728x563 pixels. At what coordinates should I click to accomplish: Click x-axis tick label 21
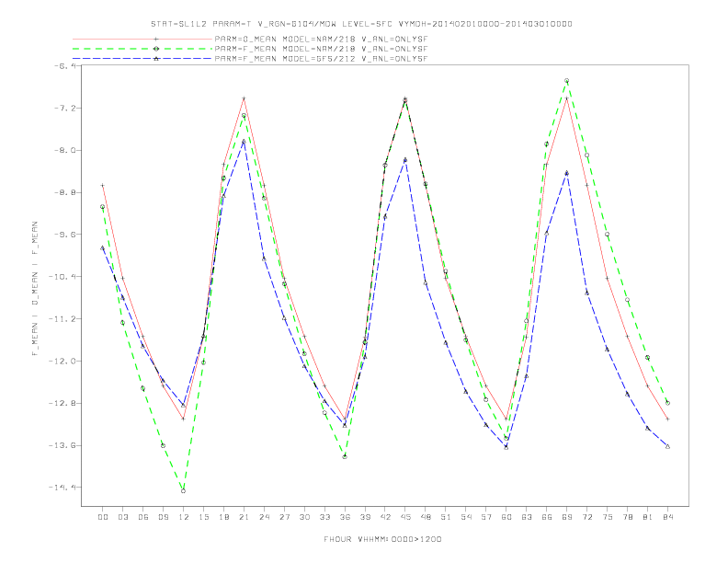[244, 517]
